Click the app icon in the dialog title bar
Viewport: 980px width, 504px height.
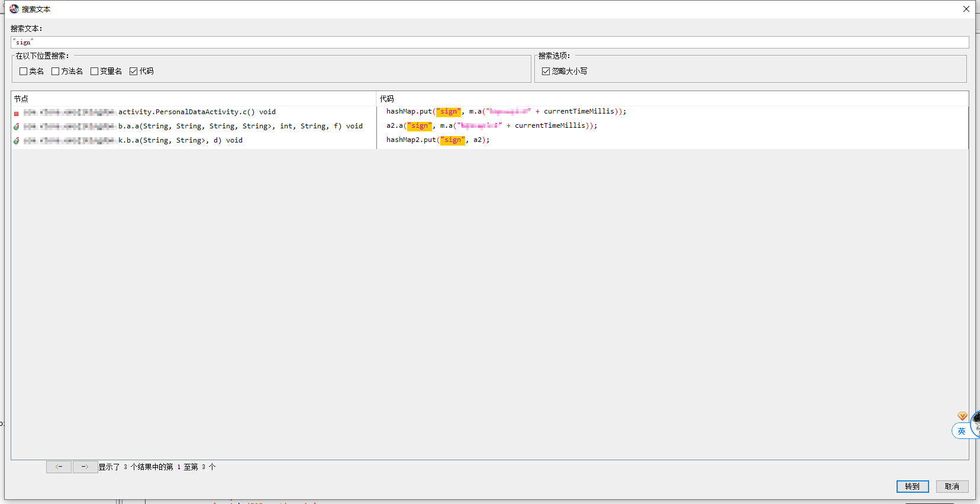tap(14, 9)
